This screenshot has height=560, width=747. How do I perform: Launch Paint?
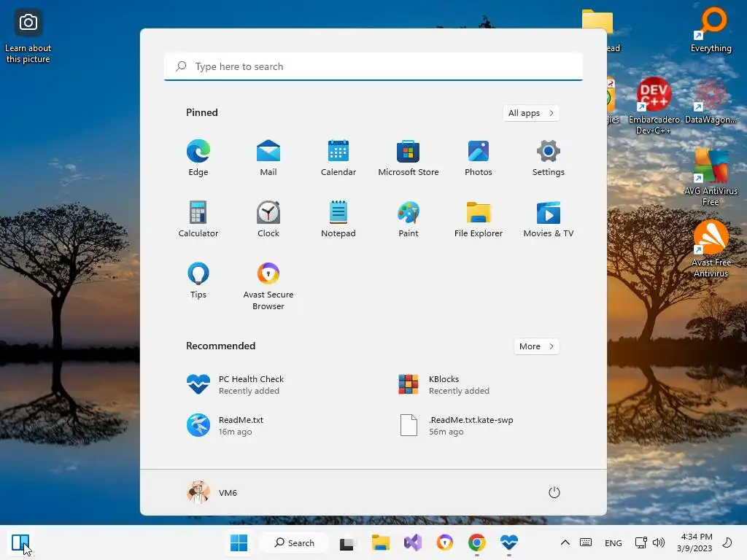coord(409,219)
